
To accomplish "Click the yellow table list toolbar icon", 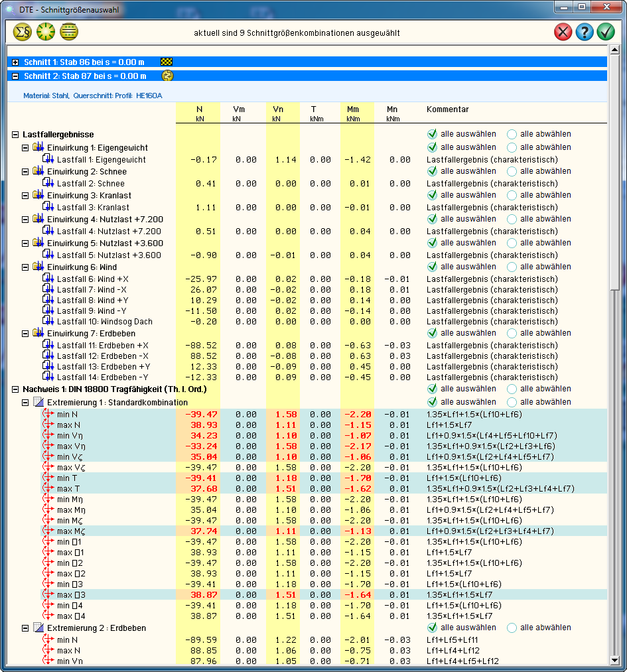I will point(69,32).
